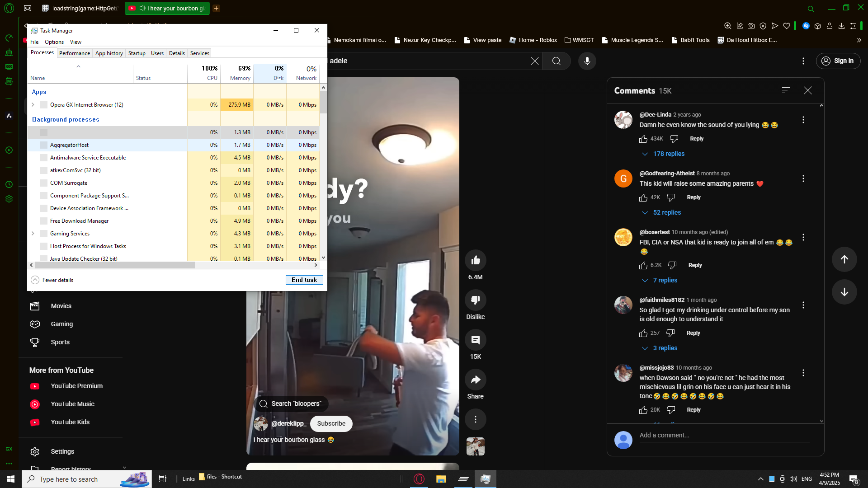Image resolution: width=868 pixels, height=488 pixels.
Task: Open Opera GX sidebar settings gear
Action: click(9, 199)
